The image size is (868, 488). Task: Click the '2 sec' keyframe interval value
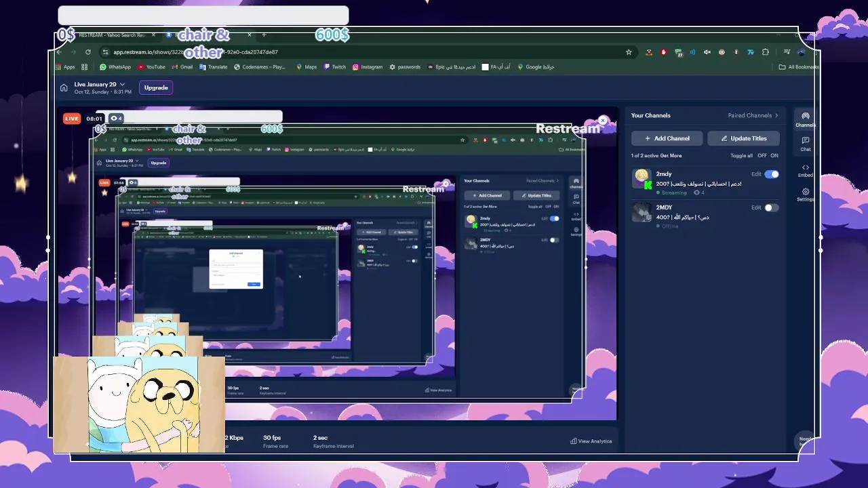click(x=320, y=438)
